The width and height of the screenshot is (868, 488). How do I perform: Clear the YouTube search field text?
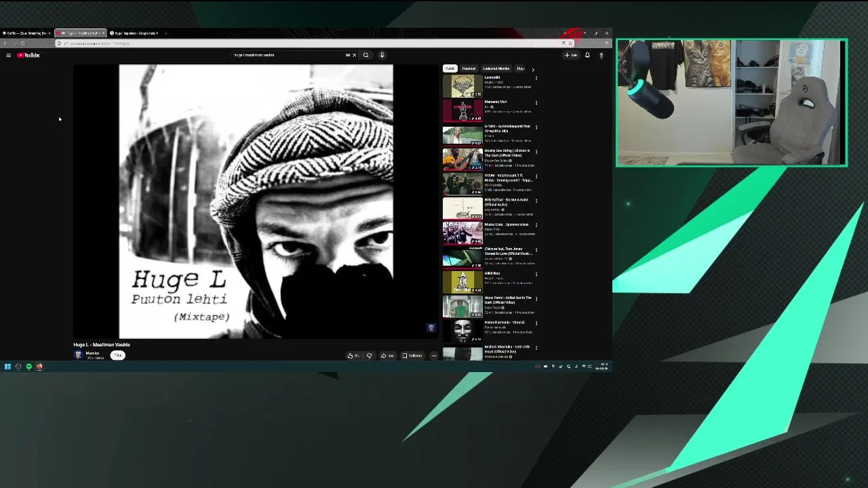coord(354,55)
